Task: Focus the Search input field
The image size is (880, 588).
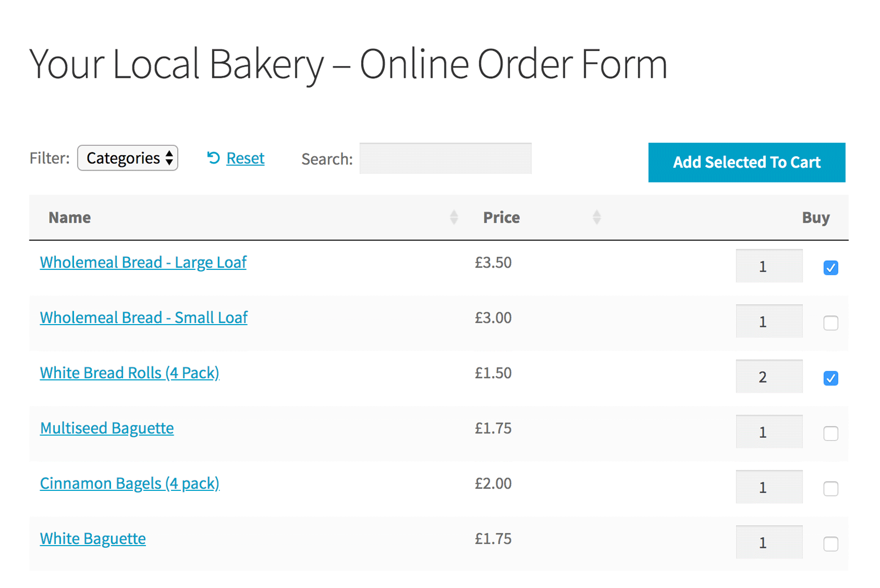Action: (x=445, y=158)
